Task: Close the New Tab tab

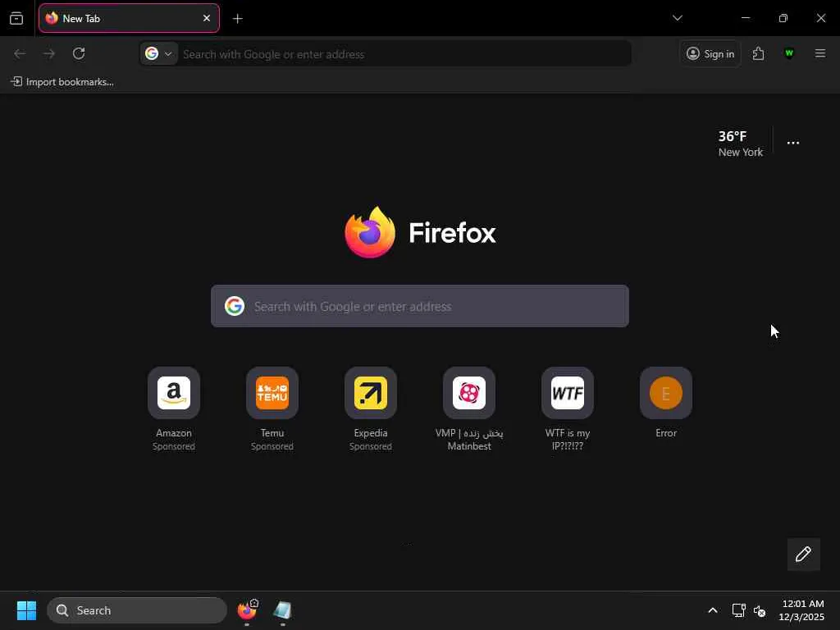Action: 206,18
